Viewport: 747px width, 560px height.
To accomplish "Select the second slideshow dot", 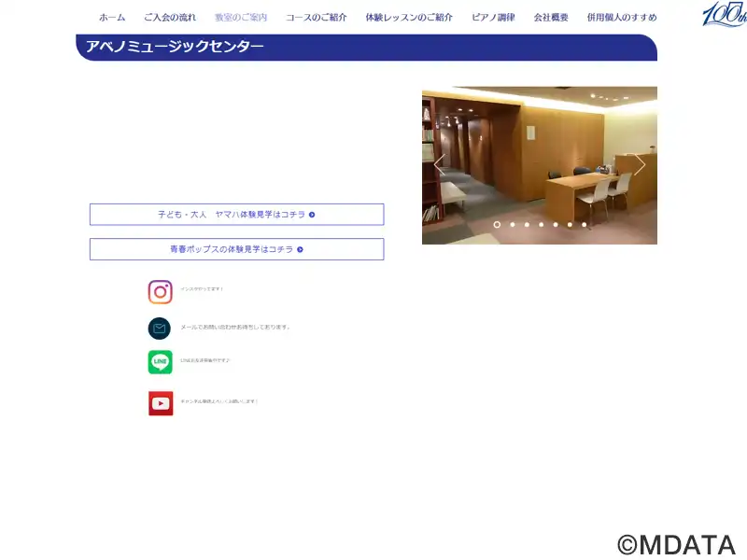I will pos(513,224).
